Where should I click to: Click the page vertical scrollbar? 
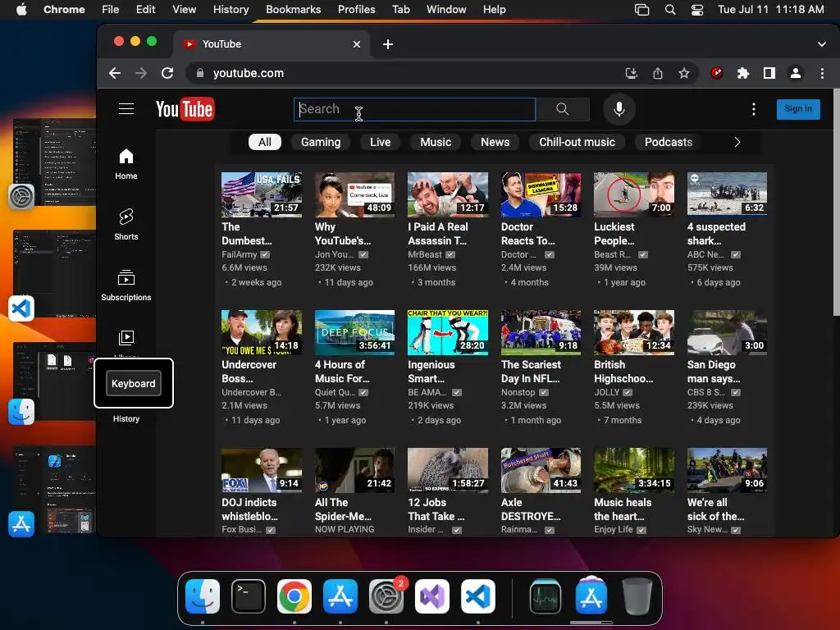tap(836, 203)
